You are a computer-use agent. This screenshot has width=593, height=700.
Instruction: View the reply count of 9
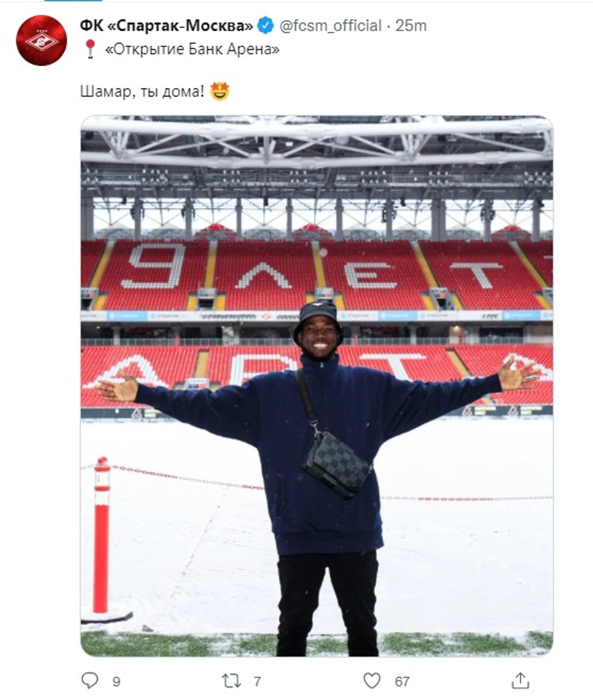(x=116, y=681)
